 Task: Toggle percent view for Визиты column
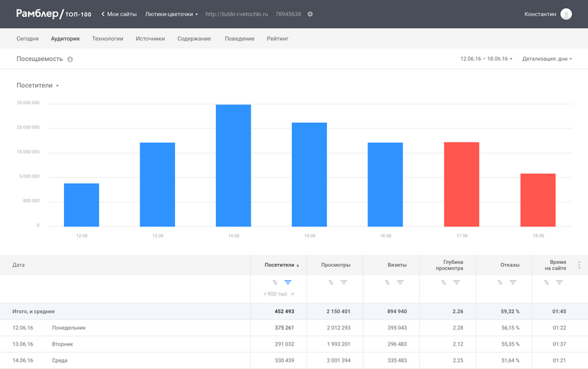pos(387,282)
